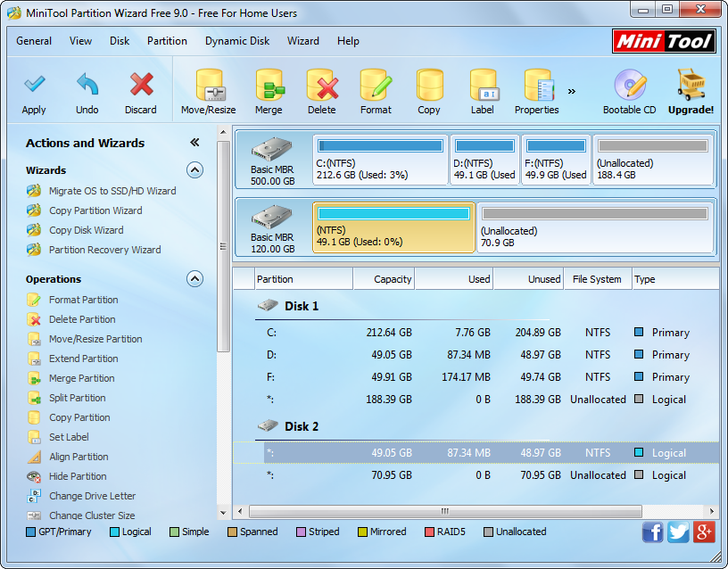Screen dimensions: 728x569
Task: Open the Wizard menu
Action: 303,41
